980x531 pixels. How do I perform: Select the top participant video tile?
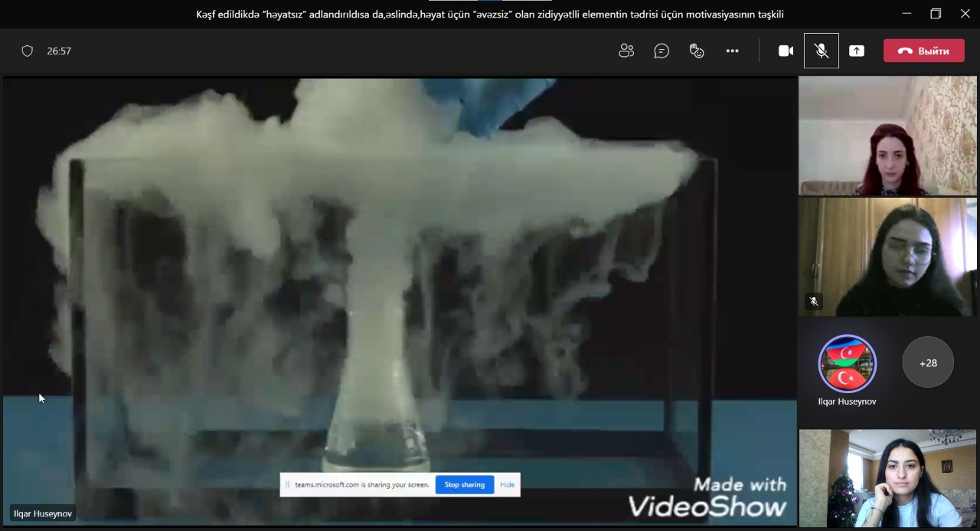[x=887, y=135]
